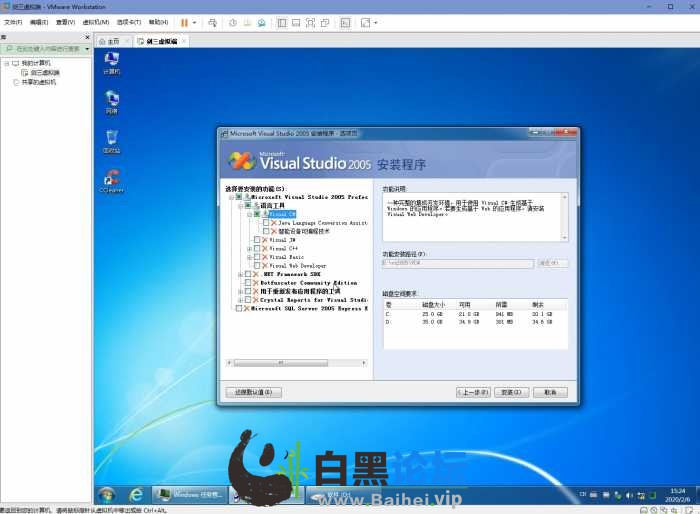Open the 计算机 desktop icon
This screenshot has height=514, width=700.
coord(111,63)
